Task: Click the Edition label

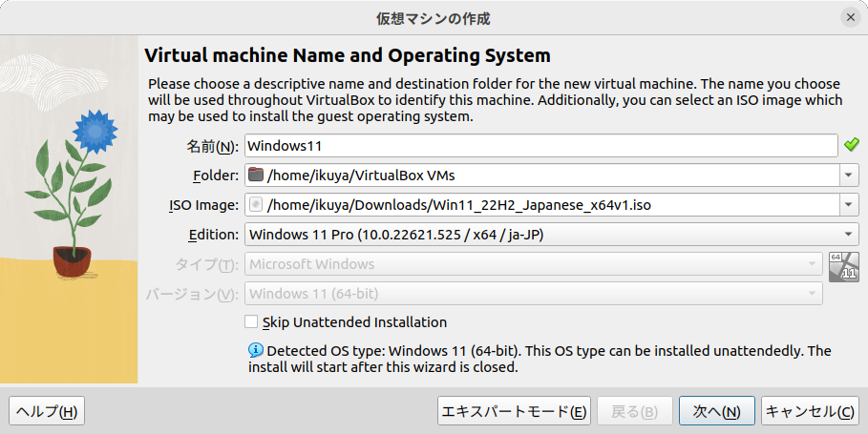Action: [214, 235]
